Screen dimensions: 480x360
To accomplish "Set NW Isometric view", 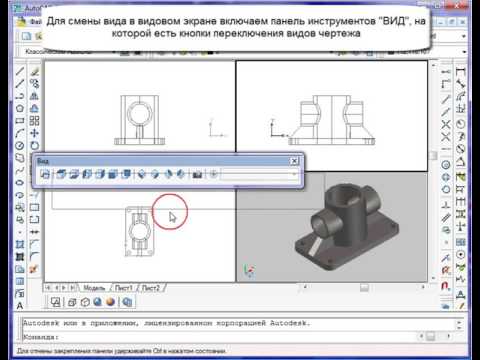I will (181, 174).
